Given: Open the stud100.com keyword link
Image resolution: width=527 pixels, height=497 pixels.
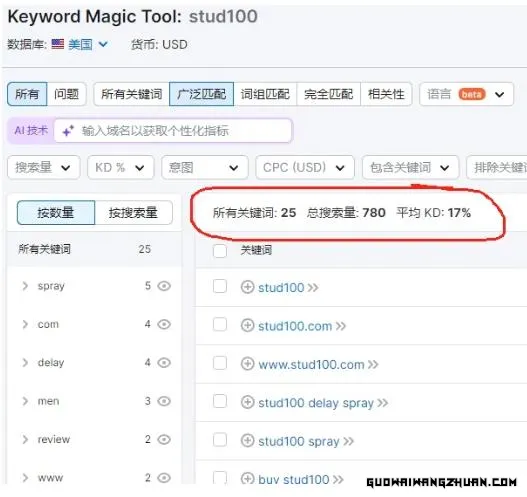Looking at the screenshot, I should tap(295, 326).
